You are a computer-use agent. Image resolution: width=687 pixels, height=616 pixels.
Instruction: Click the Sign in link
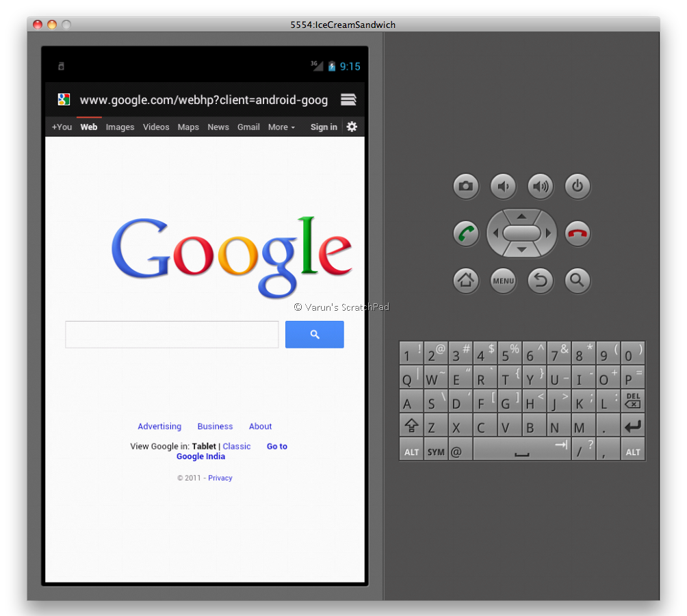click(x=324, y=127)
